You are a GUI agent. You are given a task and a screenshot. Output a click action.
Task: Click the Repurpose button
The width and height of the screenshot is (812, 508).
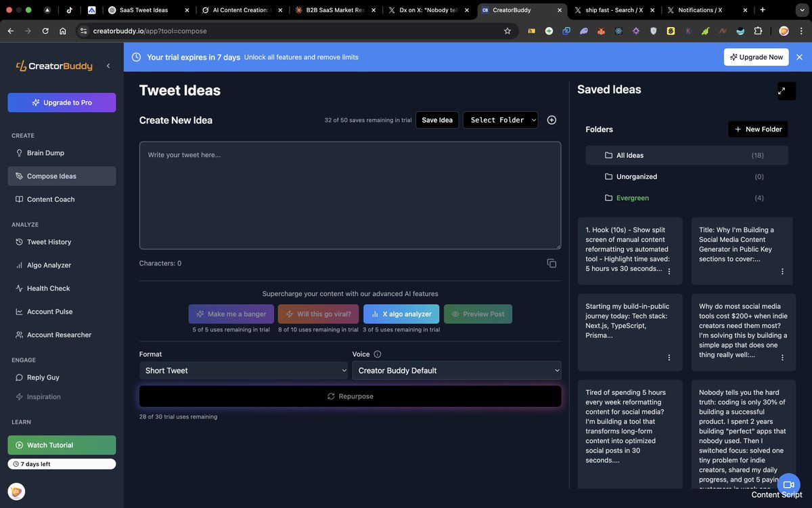(350, 396)
